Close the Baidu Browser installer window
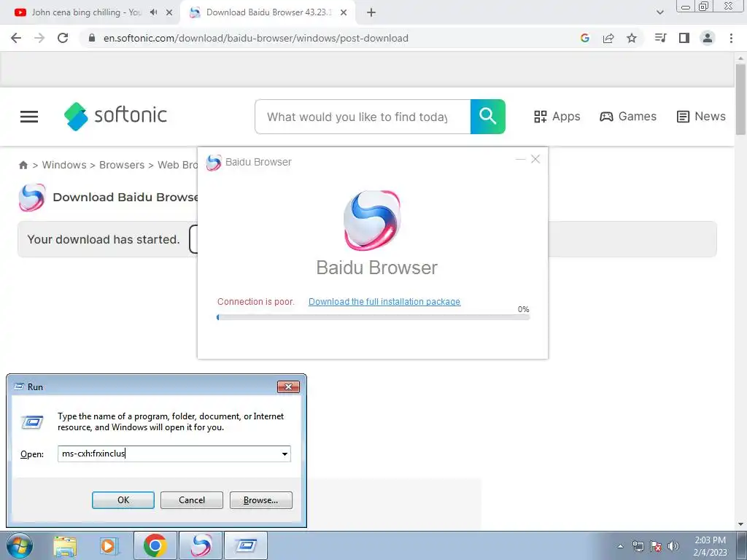 [x=535, y=159]
